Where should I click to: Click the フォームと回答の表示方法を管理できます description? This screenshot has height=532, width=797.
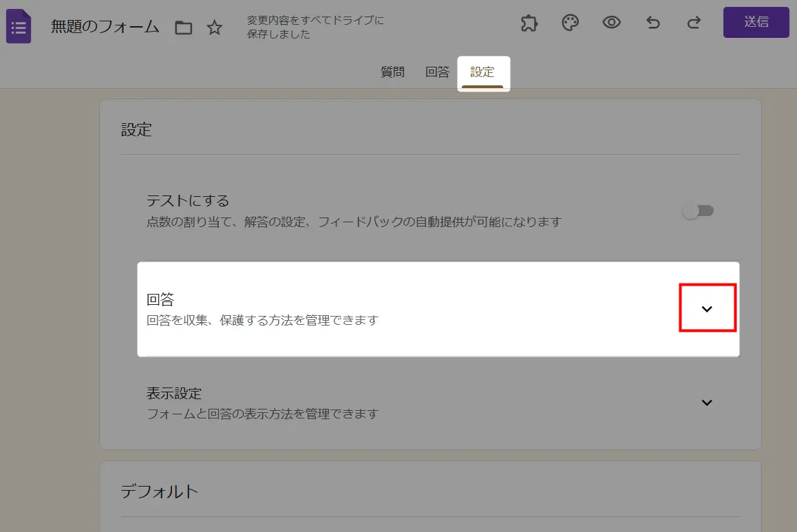click(262, 414)
